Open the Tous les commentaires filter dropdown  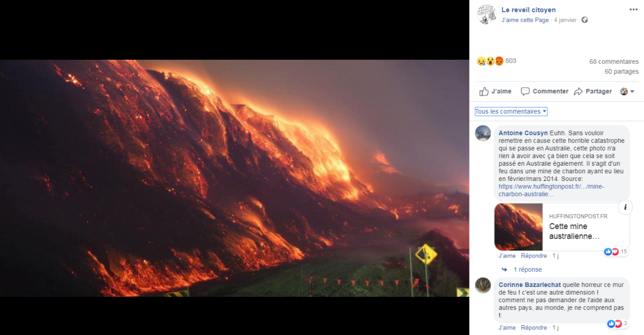pyautogui.click(x=511, y=111)
